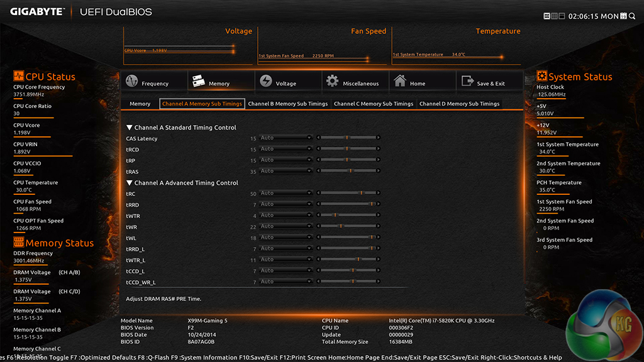Decrease CAS Latency with the slider's left arrow
The image size is (644, 362).
(x=318, y=138)
